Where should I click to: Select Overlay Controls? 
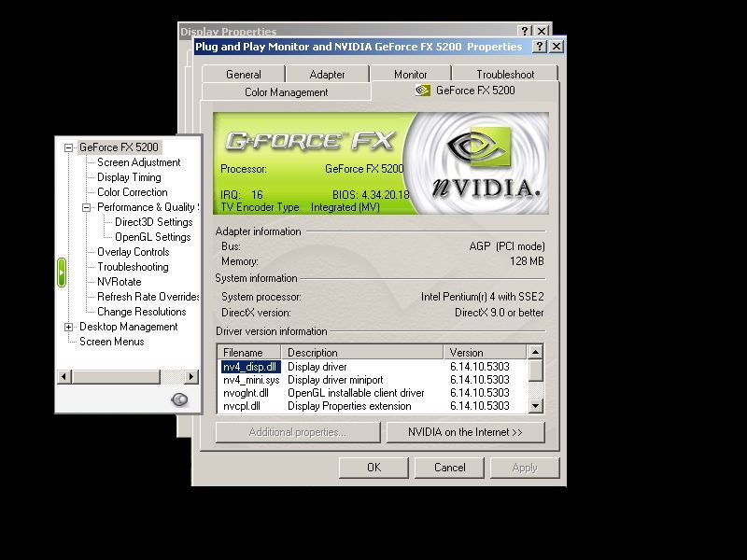[134, 252]
